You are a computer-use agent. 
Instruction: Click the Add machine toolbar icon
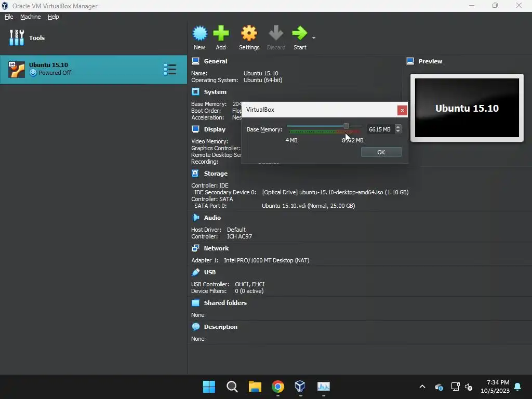[221, 33]
